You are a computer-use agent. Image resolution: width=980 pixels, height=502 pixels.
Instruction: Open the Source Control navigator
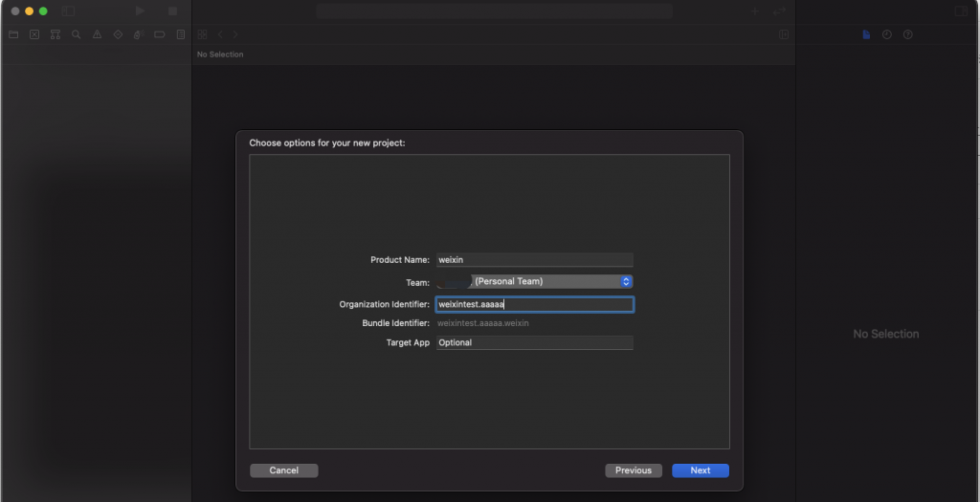[34, 34]
